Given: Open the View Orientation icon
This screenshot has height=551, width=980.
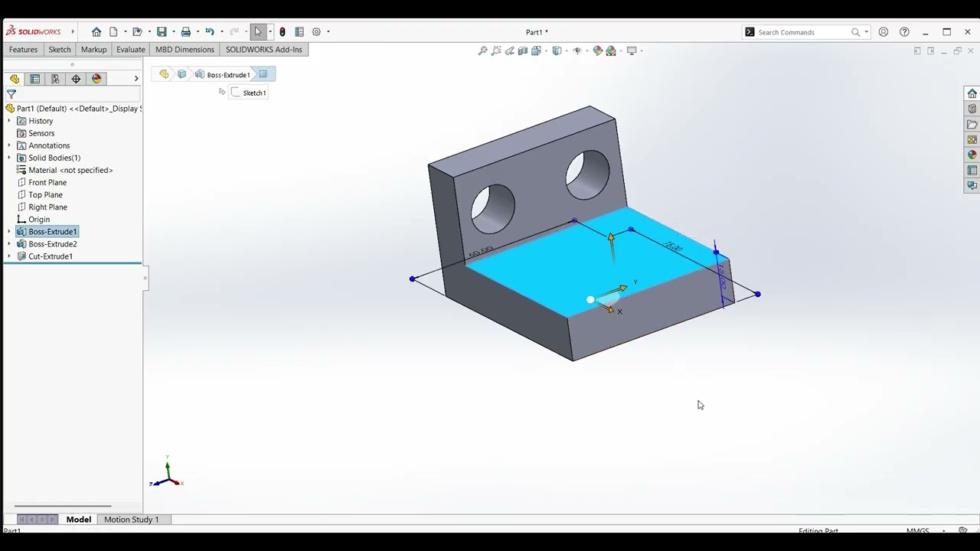Looking at the screenshot, I should [536, 51].
